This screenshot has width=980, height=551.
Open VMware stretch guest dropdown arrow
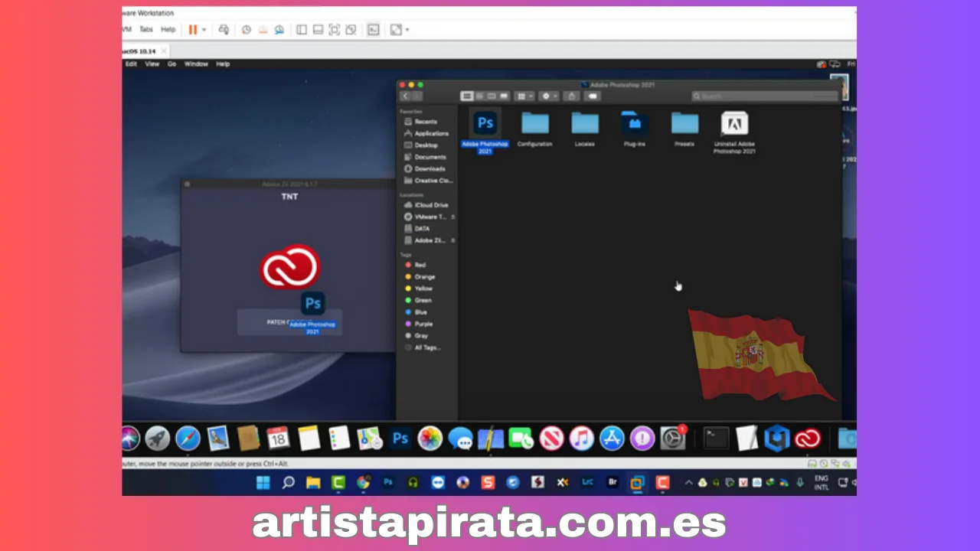pos(407,30)
